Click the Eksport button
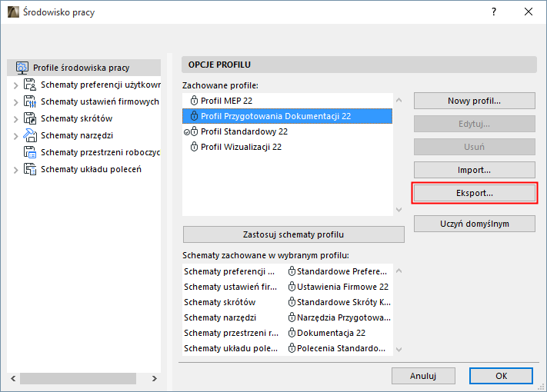The image size is (547, 392). click(474, 193)
